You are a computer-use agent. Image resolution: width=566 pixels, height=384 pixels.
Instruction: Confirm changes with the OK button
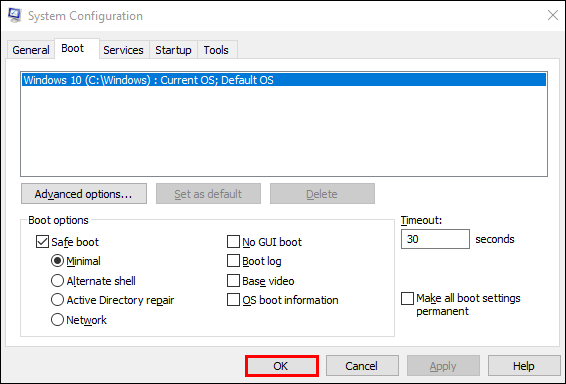point(282,366)
